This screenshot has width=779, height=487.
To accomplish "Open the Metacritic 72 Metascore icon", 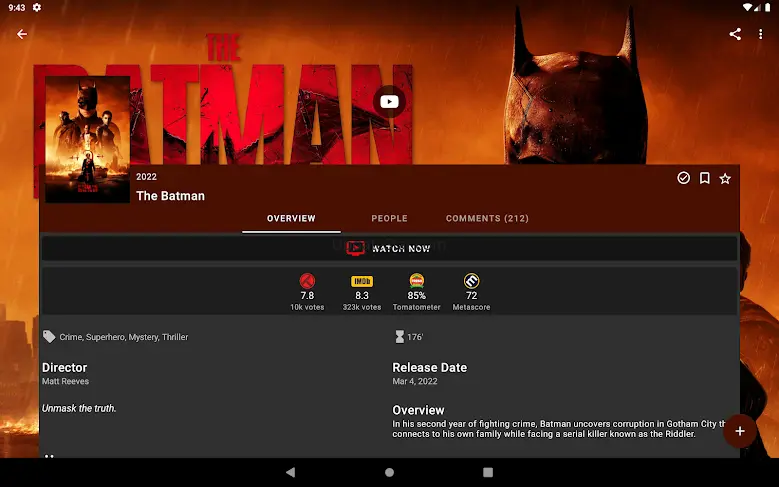I will [x=471, y=281].
